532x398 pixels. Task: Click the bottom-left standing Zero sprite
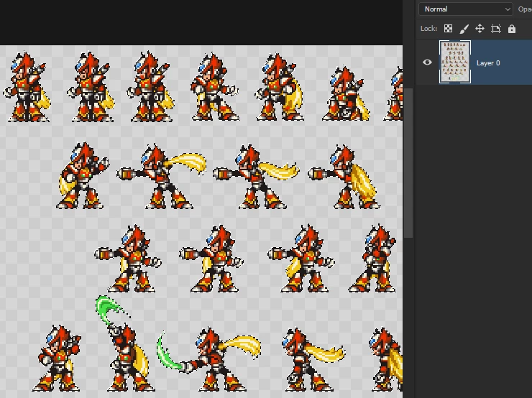57,358
